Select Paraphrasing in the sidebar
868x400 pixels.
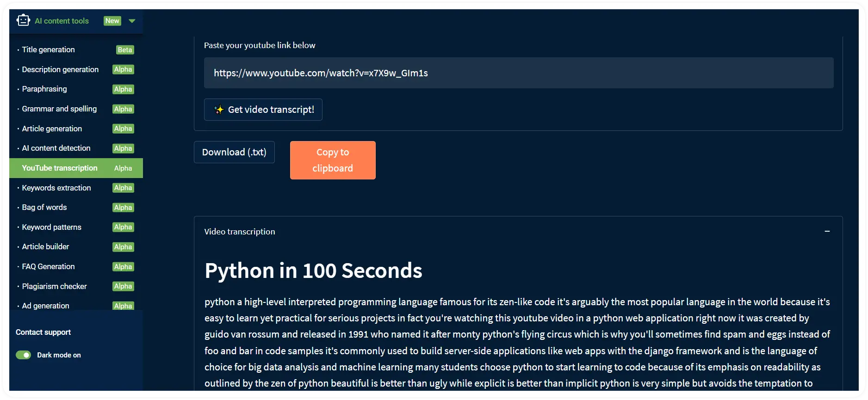click(x=44, y=89)
